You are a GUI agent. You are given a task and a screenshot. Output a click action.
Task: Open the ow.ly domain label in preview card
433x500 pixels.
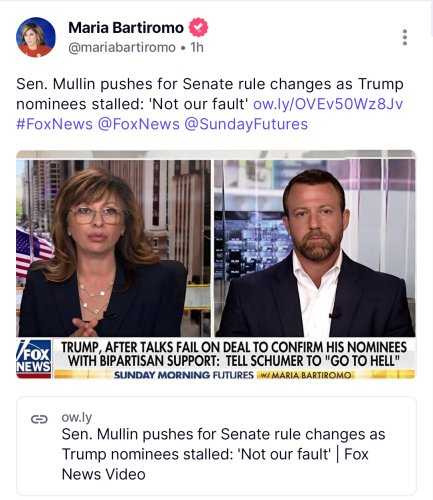[77, 417]
